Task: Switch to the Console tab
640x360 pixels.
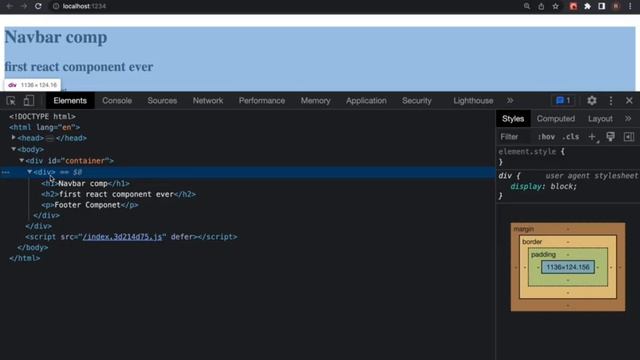Action: pos(117,100)
